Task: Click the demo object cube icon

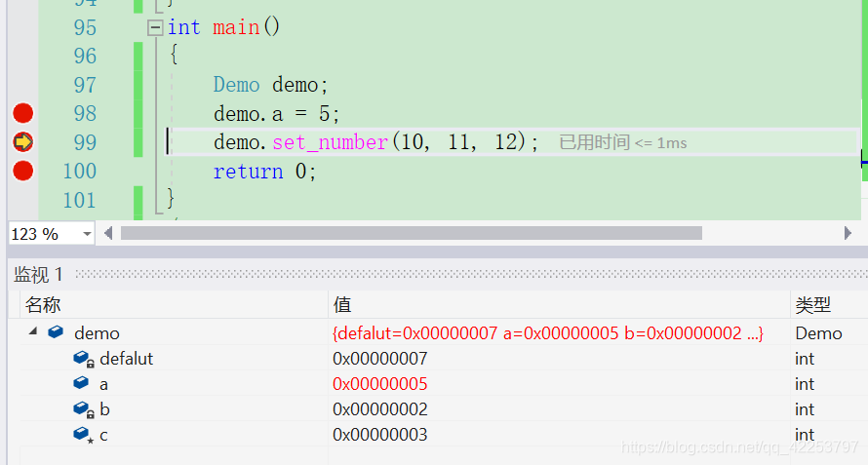Action: 56,332
